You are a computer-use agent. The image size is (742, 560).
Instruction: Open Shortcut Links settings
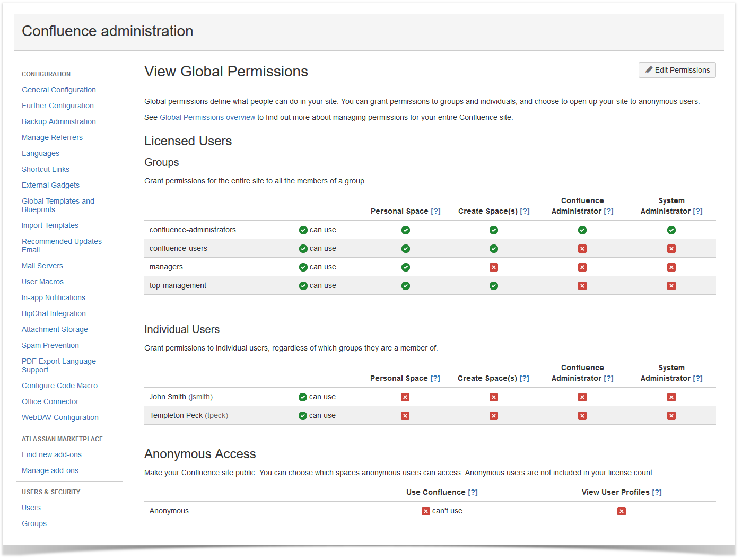click(46, 169)
